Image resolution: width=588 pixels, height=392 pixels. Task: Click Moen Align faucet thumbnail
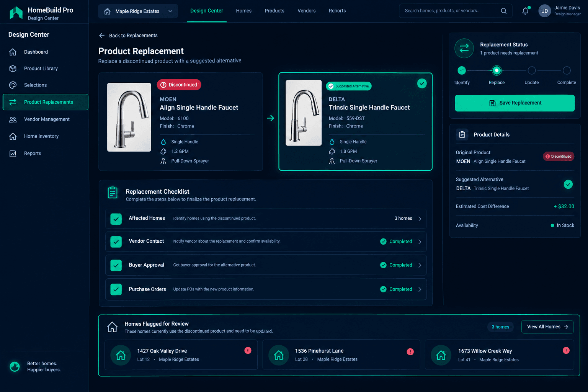[129, 117]
